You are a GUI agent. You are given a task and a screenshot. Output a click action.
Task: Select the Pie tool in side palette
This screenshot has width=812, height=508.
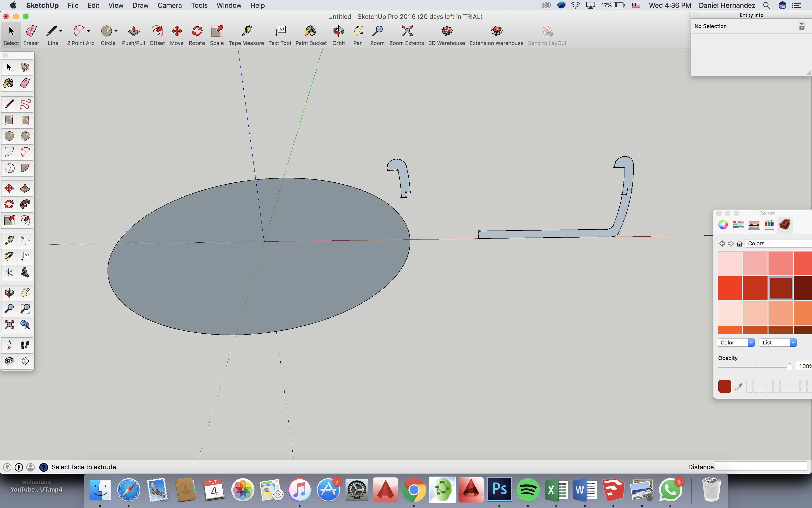25,168
